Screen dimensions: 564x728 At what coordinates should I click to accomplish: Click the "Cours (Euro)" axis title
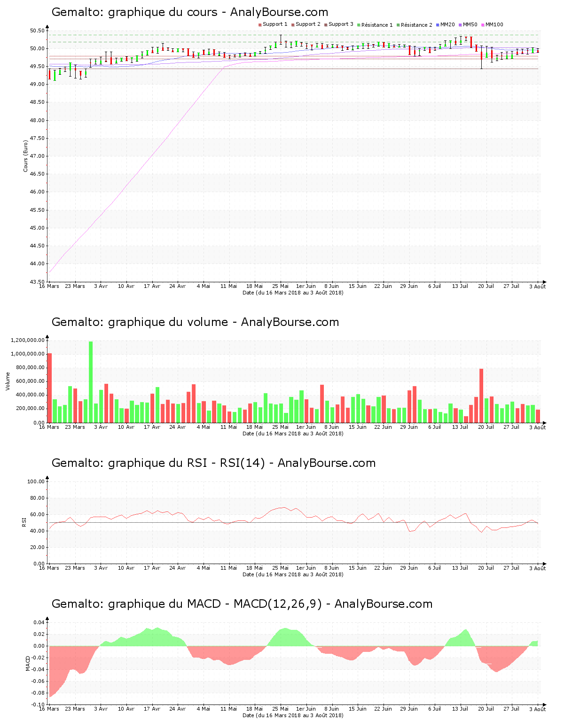click(x=26, y=156)
